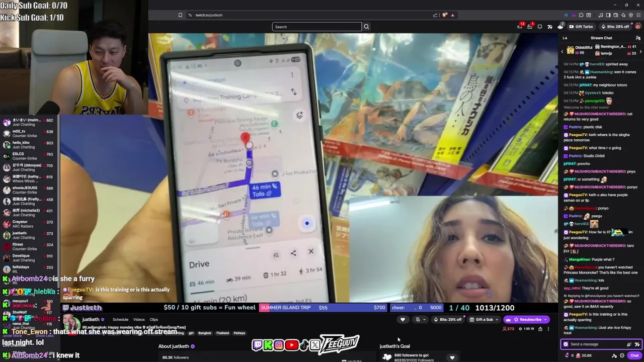644x362 pixels.
Task: Click channel points balance 20.6K
Action: click(583, 355)
